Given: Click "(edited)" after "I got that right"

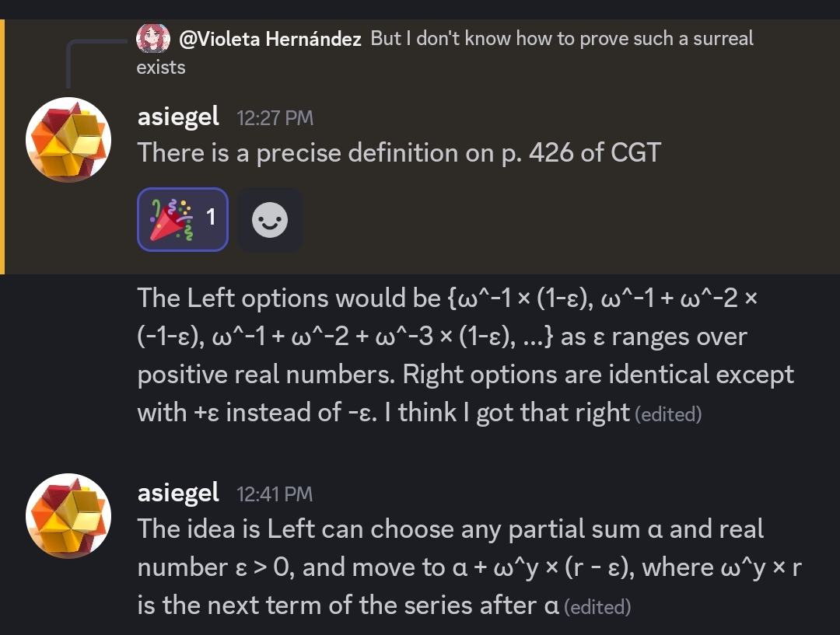Looking at the screenshot, I should [668, 415].
